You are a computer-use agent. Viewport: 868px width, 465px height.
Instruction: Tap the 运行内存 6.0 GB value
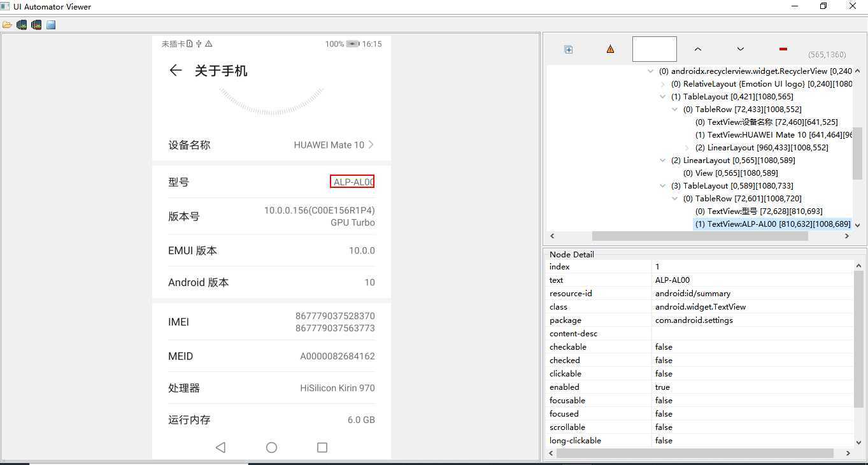[361, 420]
